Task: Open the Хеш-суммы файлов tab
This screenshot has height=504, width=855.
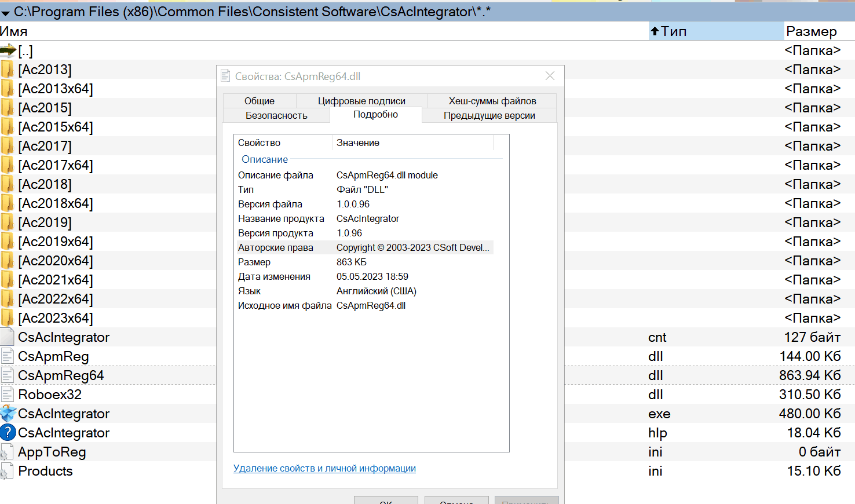Action: (x=492, y=101)
